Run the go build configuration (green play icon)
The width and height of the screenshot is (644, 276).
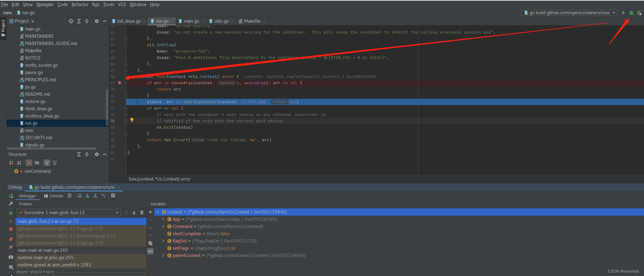tap(623, 13)
